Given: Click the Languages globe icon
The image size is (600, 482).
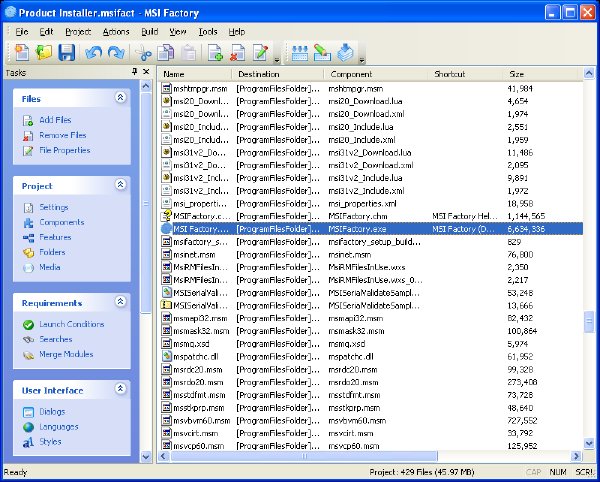Looking at the screenshot, I should pyautogui.click(x=28, y=427).
